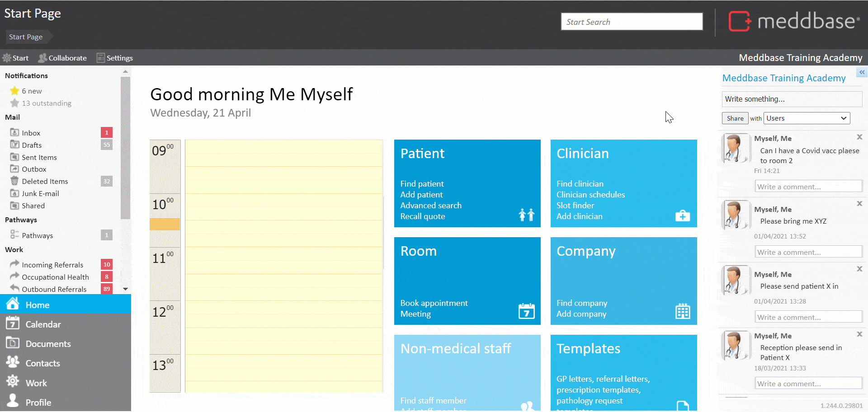The height and width of the screenshot is (412, 868).
Task: Open the Drafts folder
Action: coord(32,145)
